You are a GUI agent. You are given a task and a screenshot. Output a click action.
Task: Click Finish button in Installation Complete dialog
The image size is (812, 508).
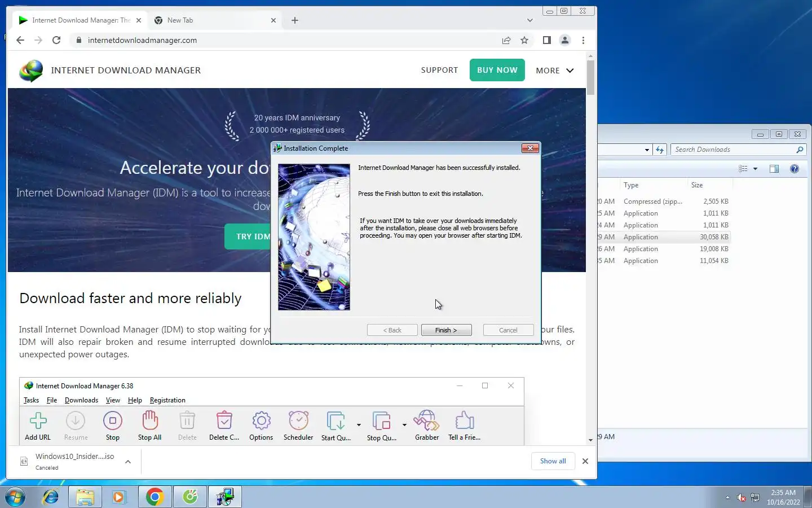445,330
